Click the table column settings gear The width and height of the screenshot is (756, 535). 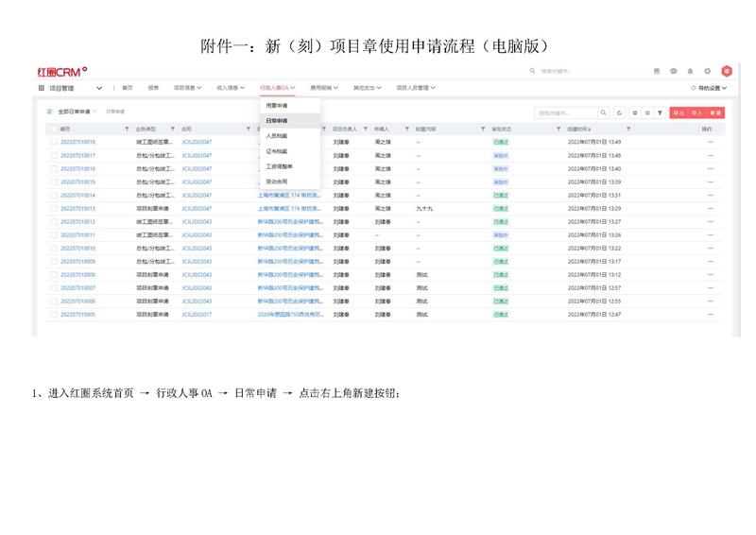(635, 112)
